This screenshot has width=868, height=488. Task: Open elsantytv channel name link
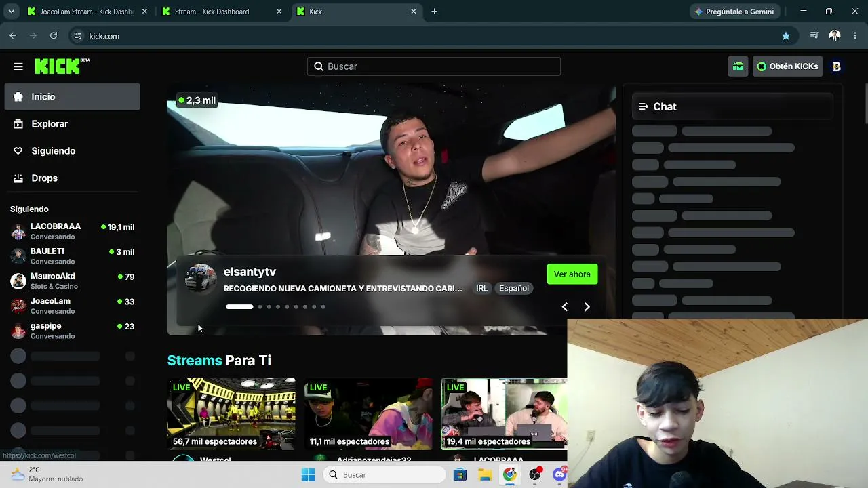pos(250,272)
